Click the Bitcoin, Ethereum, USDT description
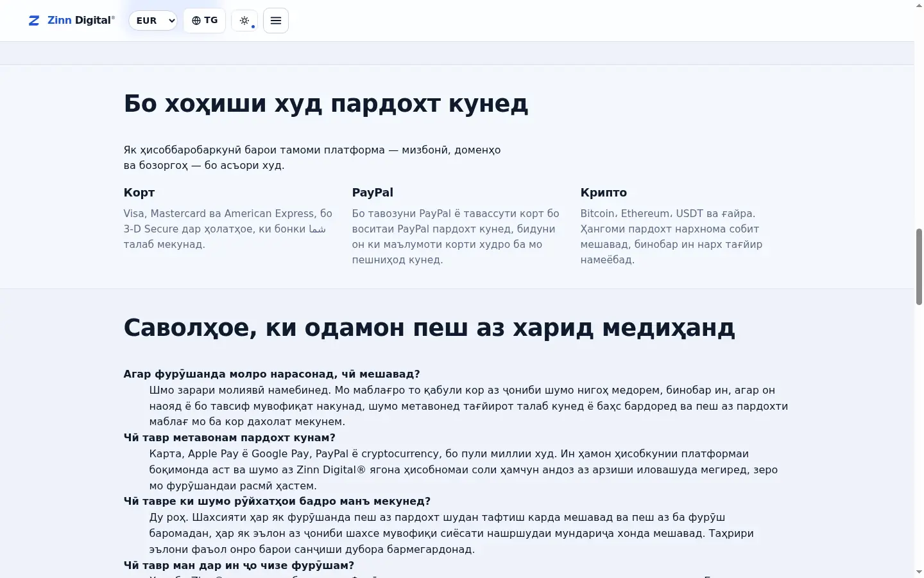Image resolution: width=924 pixels, height=578 pixels. [x=672, y=237]
